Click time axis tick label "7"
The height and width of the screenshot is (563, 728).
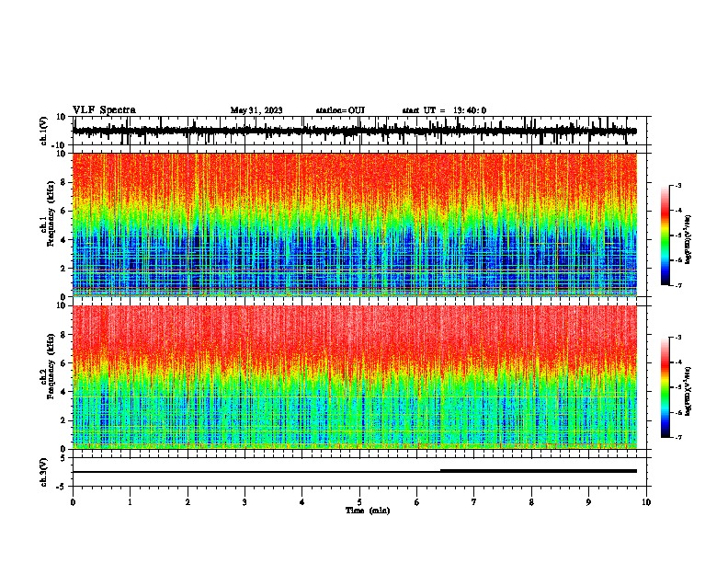(474, 502)
